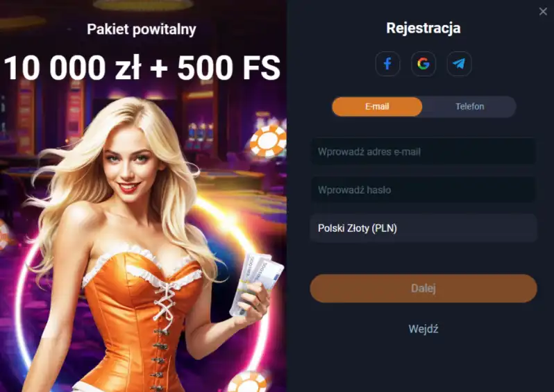Image resolution: width=554 pixels, height=392 pixels.
Task: Switch to the Telefon tab
Action: pyautogui.click(x=469, y=107)
